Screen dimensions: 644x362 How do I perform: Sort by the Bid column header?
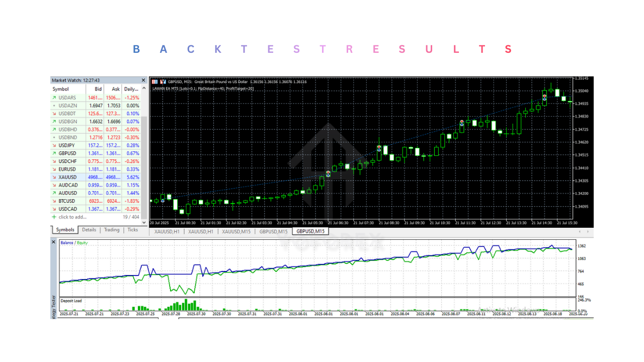pos(98,89)
